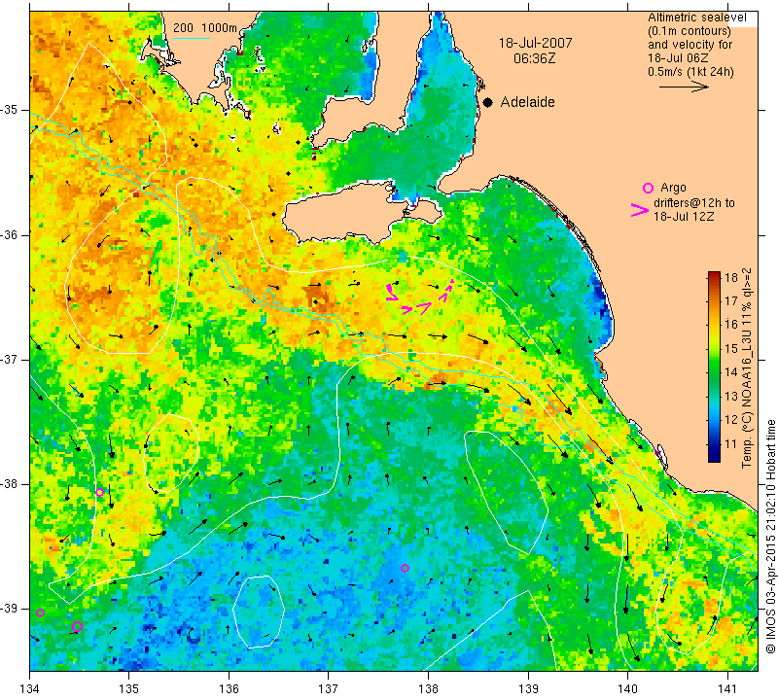
Task: Click the longitude axis label '136'
Action: pyautogui.click(x=229, y=688)
